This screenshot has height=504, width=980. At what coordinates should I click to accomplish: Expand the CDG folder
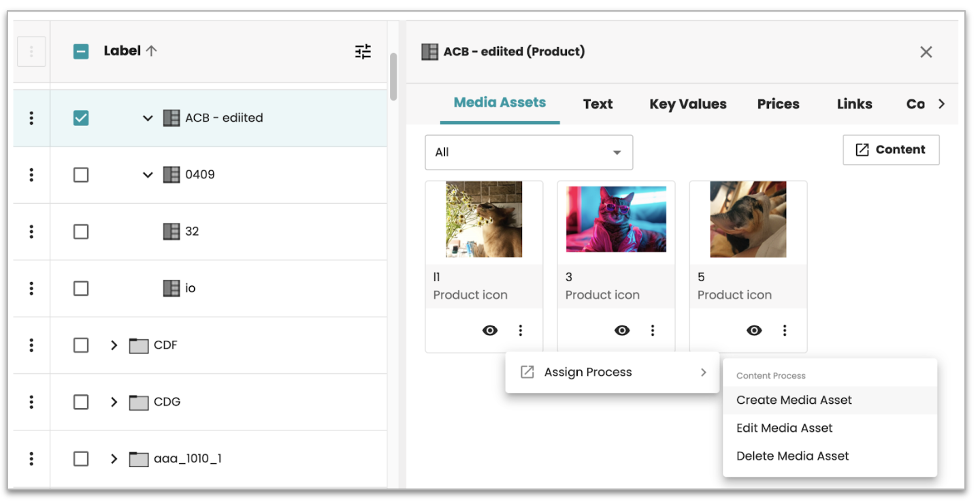point(114,402)
